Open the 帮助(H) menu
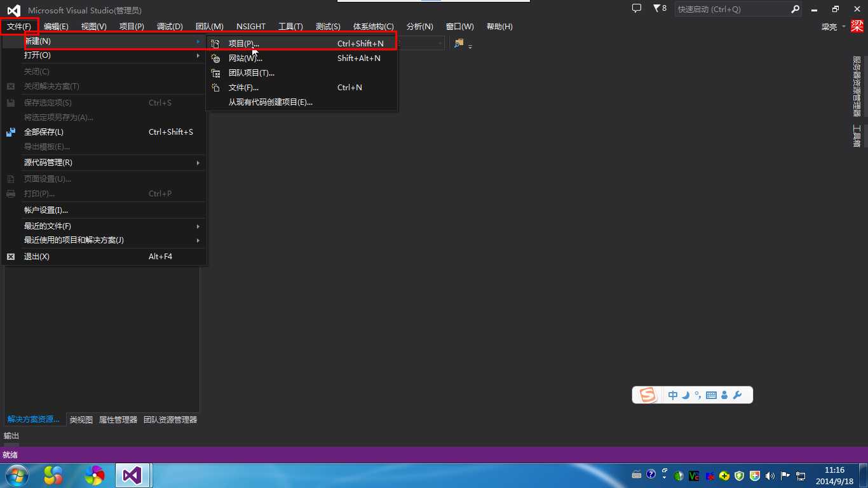The width and height of the screenshot is (868, 488). coord(499,26)
